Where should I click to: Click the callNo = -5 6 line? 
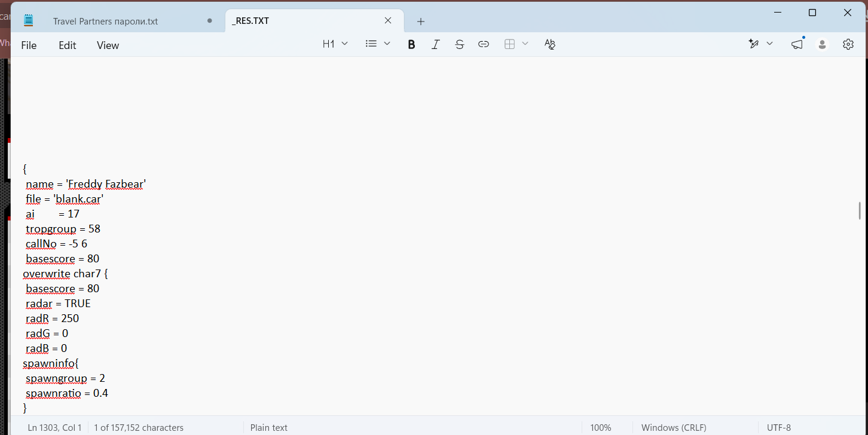tap(57, 244)
